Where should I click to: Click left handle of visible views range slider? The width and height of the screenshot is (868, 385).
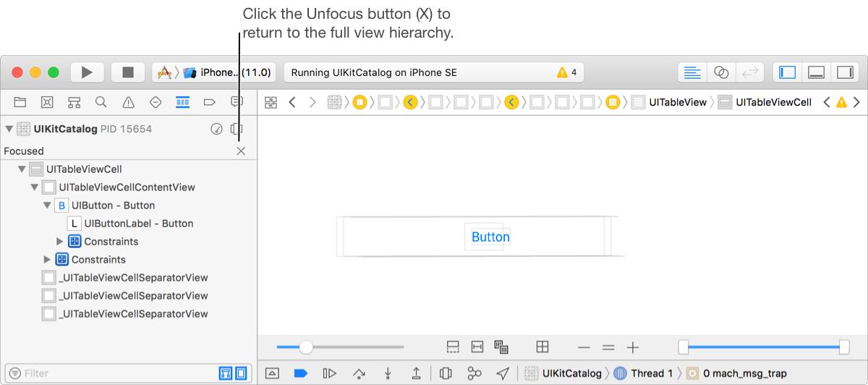(x=684, y=347)
